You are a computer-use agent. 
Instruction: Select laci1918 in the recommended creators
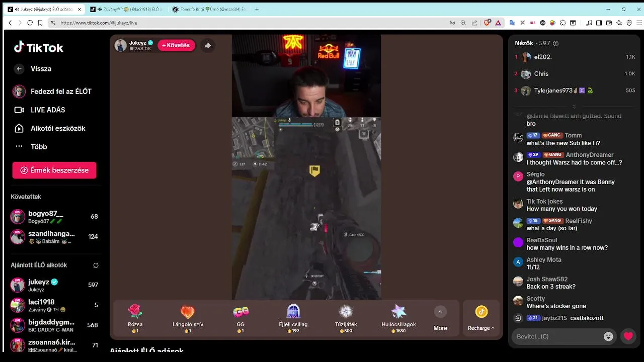tap(54, 305)
